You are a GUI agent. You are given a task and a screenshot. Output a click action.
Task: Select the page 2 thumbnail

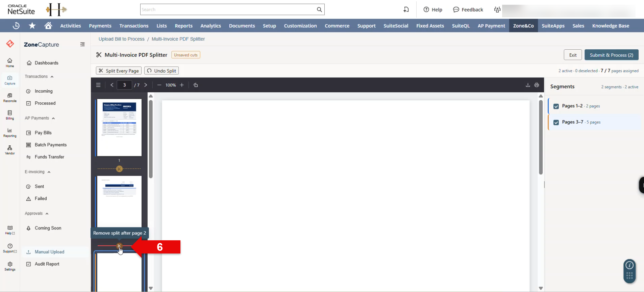coord(119,201)
